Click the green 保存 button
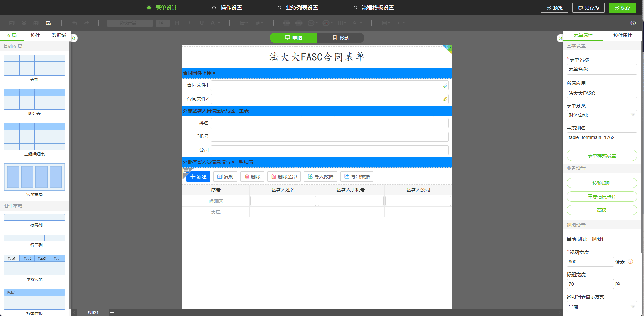The image size is (644, 316). pyautogui.click(x=622, y=8)
